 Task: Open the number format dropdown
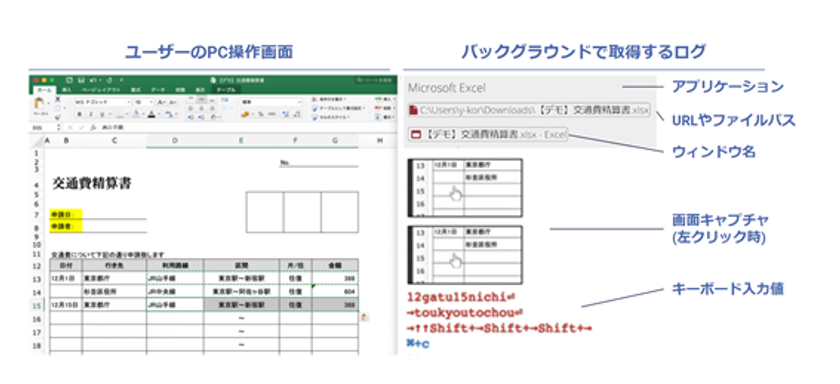click(272, 101)
